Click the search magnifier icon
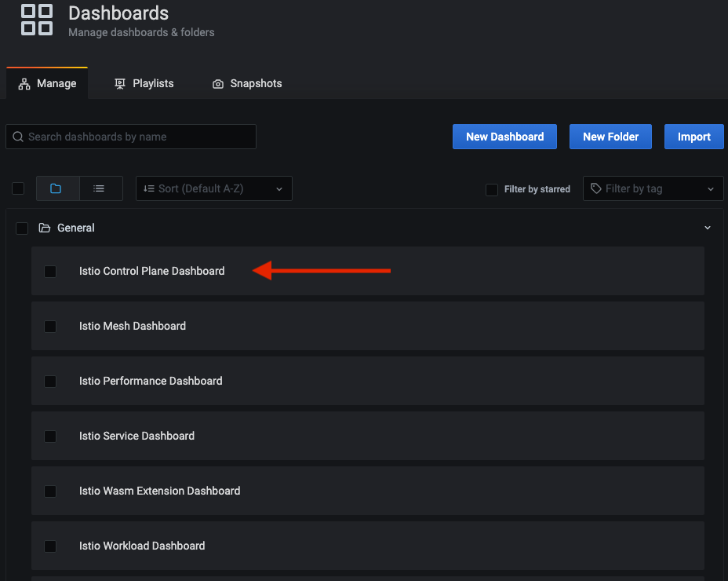The height and width of the screenshot is (581, 728). point(18,137)
